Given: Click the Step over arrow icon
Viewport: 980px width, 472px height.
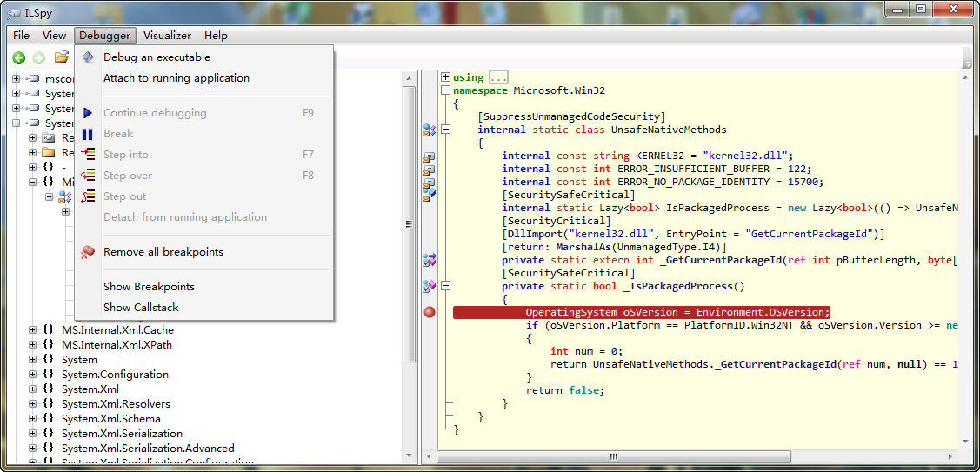Looking at the screenshot, I should pyautogui.click(x=88, y=175).
